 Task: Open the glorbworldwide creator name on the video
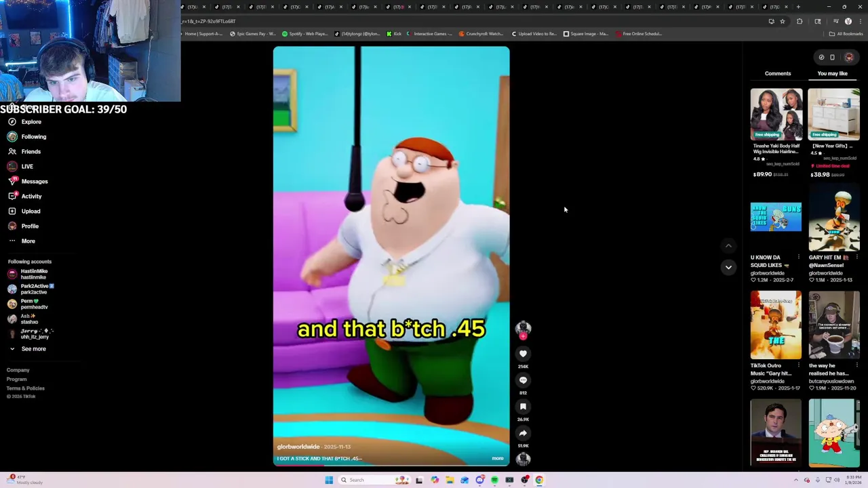298,447
